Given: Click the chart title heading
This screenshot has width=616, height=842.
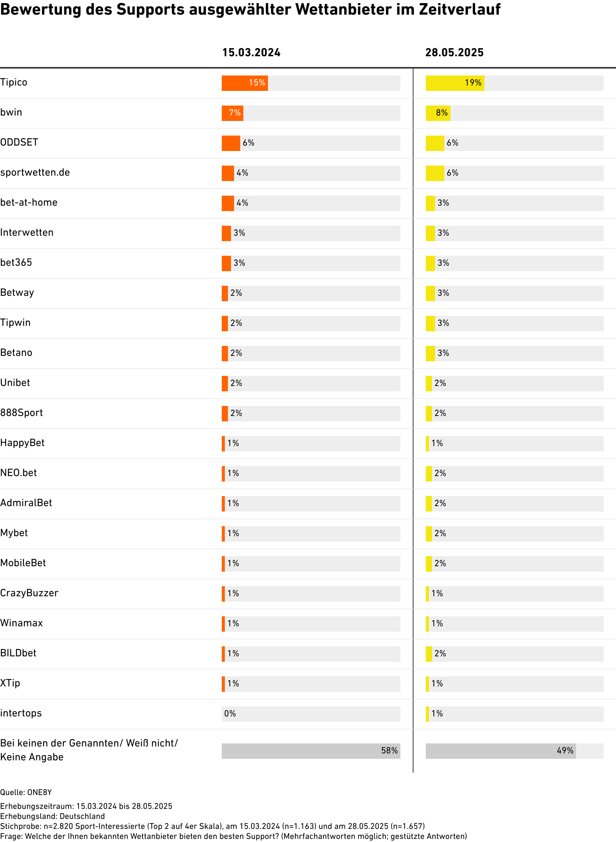Looking at the screenshot, I should pos(250,10).
